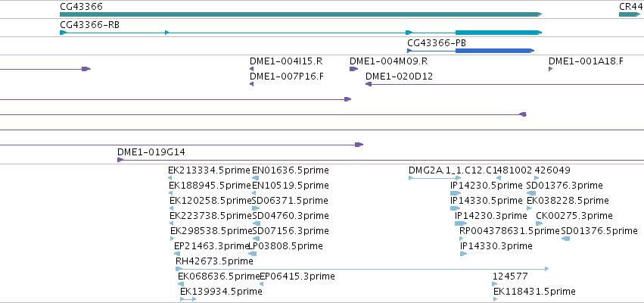Viewport: 644px width, 303px height.
Task: Select the DME1-020D12 clone label
Action: pos(399,77)
